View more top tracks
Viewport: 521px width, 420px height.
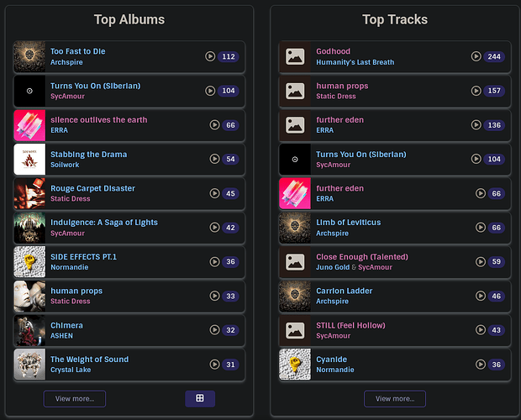pyautogui.click(x=395, y=398)
